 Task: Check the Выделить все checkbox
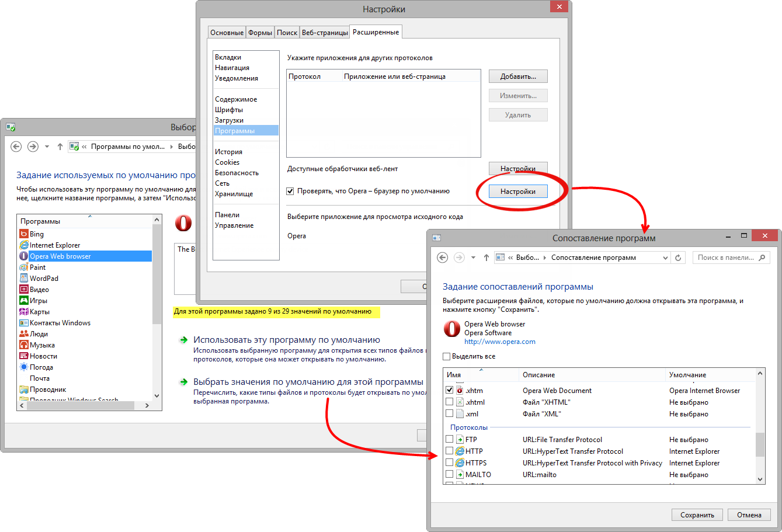[447, 356]
